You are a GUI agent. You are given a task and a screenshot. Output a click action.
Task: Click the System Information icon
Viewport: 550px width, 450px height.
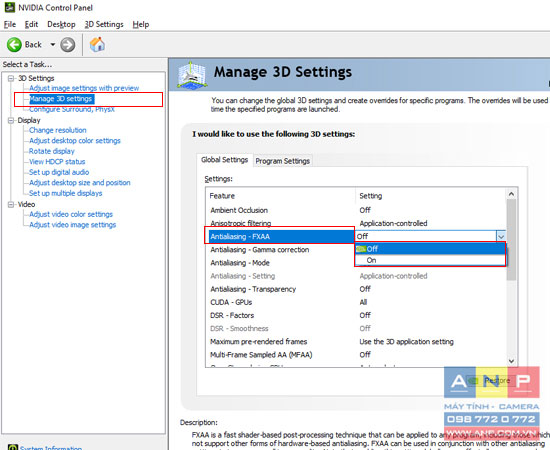pos(13,447)
